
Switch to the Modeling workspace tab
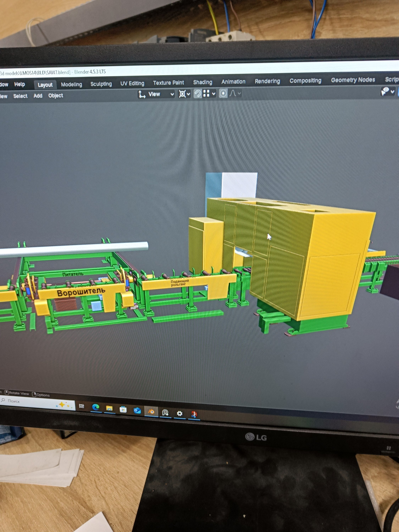[71, 84]
